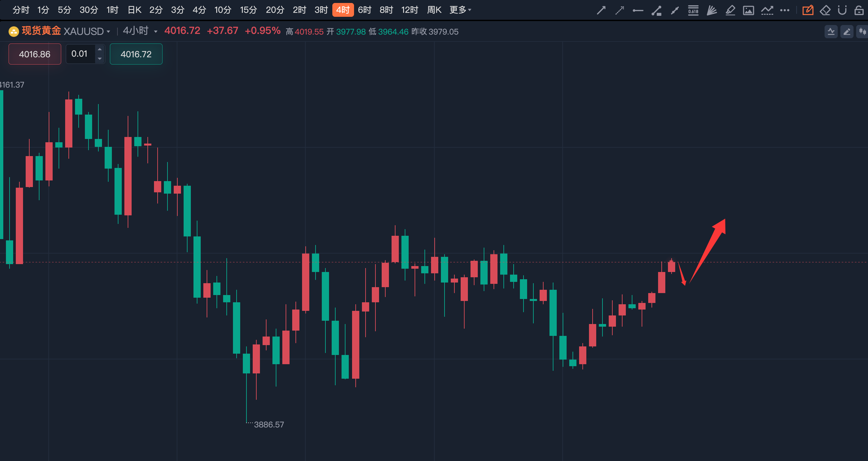Select the horizontal ray line tool
Screen dimensions: 868x461
(638, 10)
